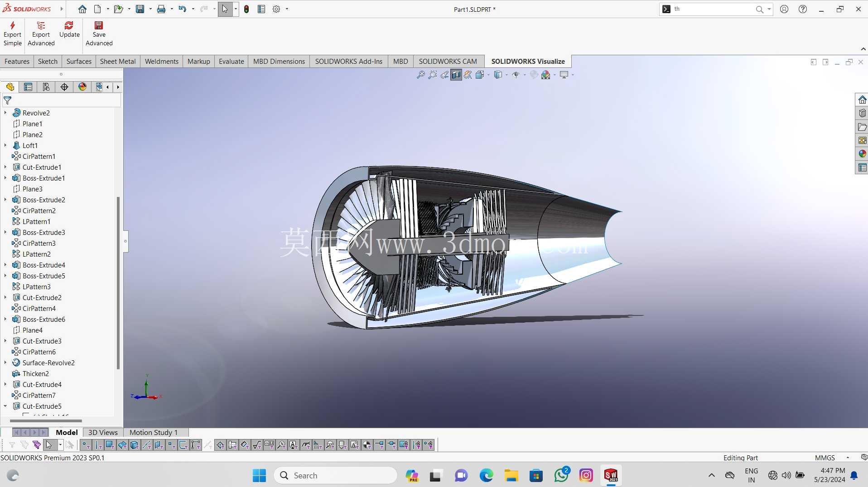Click the Rebuild traffic light icon
The image size is (868, 487).
(246, 9)
